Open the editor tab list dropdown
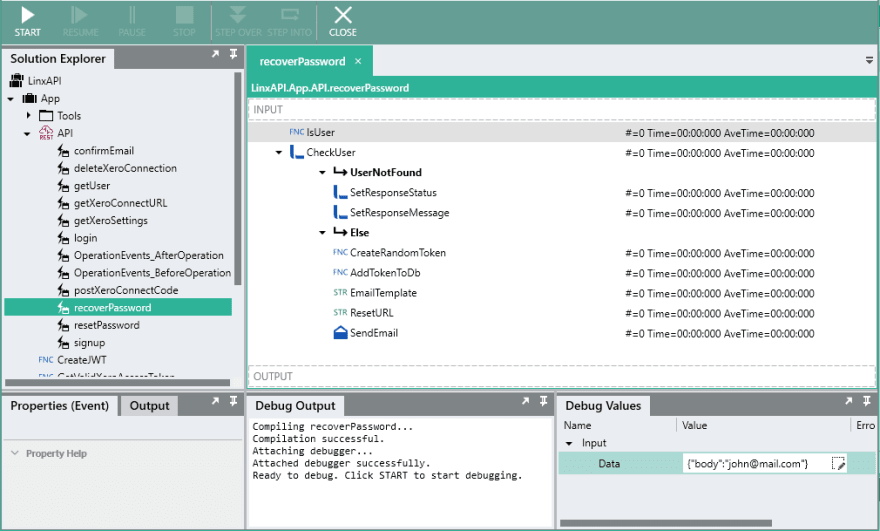 (x=869, y=60)
